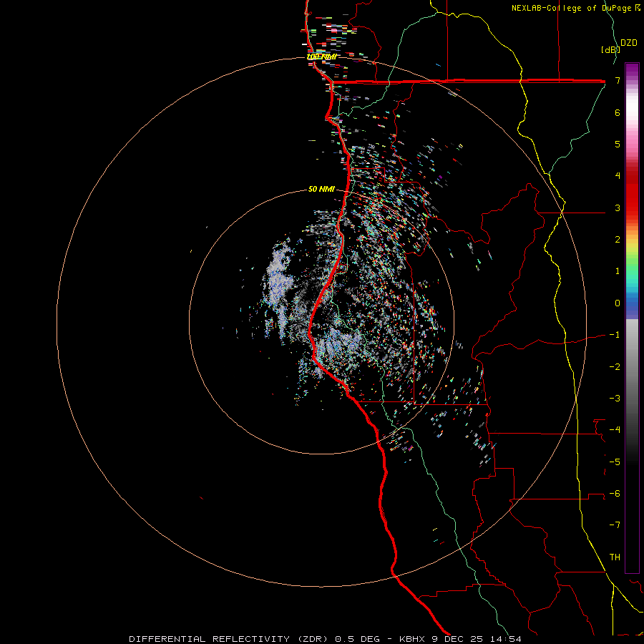Click the -5 dB tick label on the legend
Screen dimensions: 644x644
tap(615, 462)
